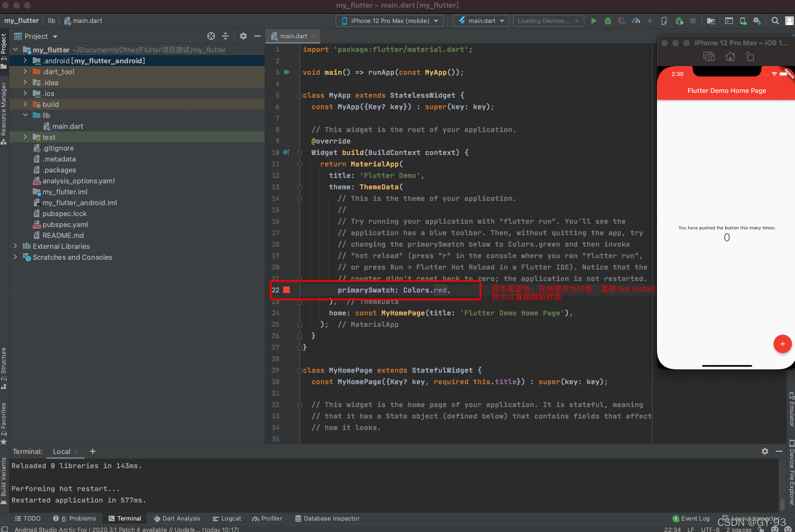Viewport: 795px width, 532px height.
Task: Add a new terminal tab with plus
Action: (x=93, y=451)
